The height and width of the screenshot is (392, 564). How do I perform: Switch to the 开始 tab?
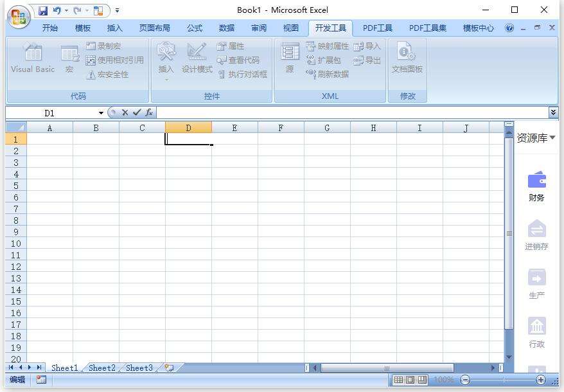[50, 28]
